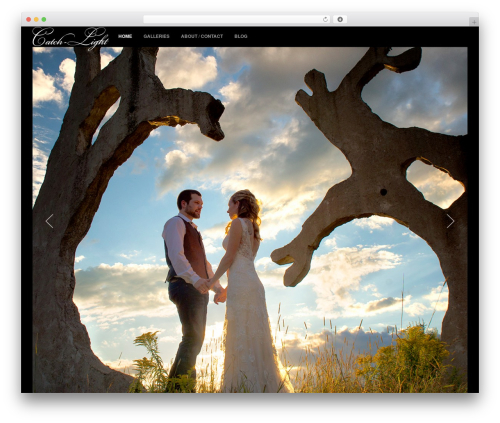Click the browser download indicator button

pos(340,19)
